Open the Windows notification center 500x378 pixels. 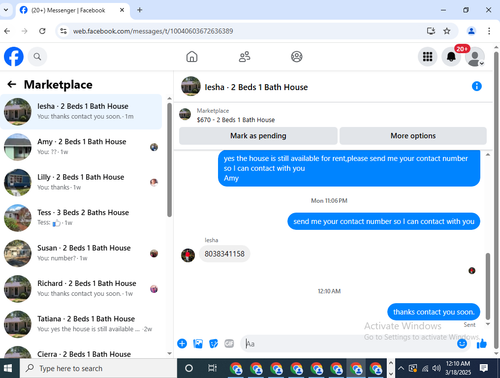(x=484, y=368)
